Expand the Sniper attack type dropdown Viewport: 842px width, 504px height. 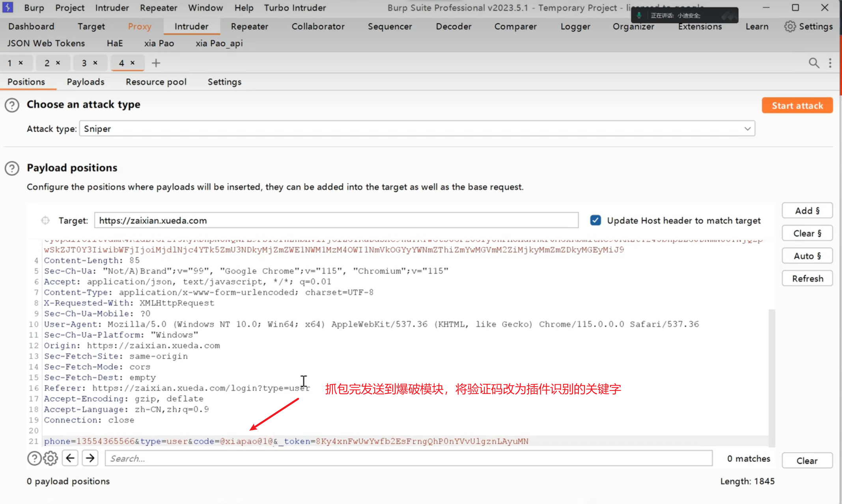pos(747,129)
